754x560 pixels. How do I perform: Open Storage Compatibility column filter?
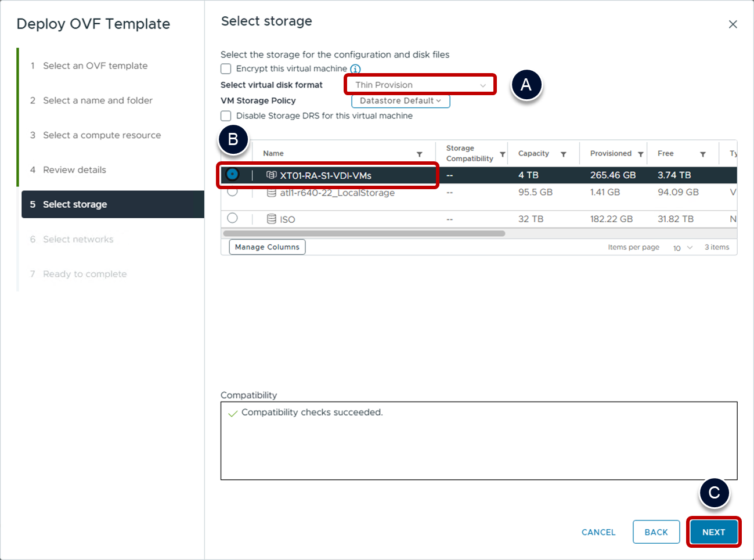tap(502, 154)
